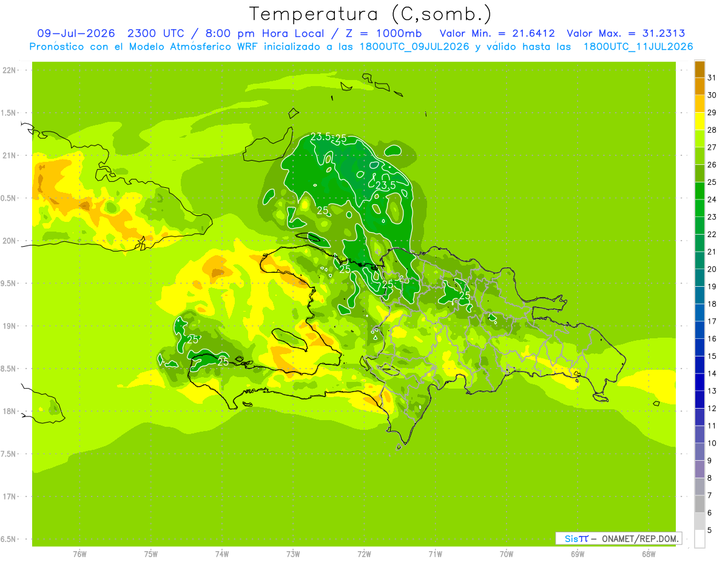Image resolution: width=728 pixels, height=562 pixels.
Task: Click the "19N" latitude axis label
Action: coord(8,326)
